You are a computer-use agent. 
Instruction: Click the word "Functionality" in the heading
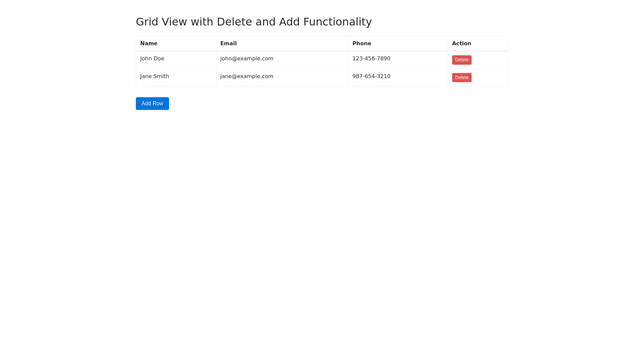coord(337,22)
